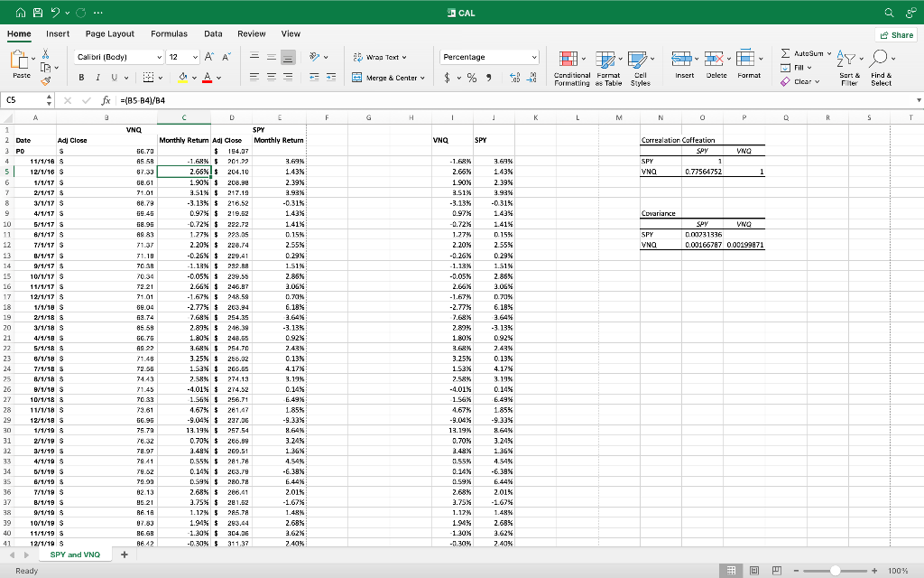The image size is (924, 578).
Task: Open the Percentage number format dropdown
Action: tap(532, 56)
